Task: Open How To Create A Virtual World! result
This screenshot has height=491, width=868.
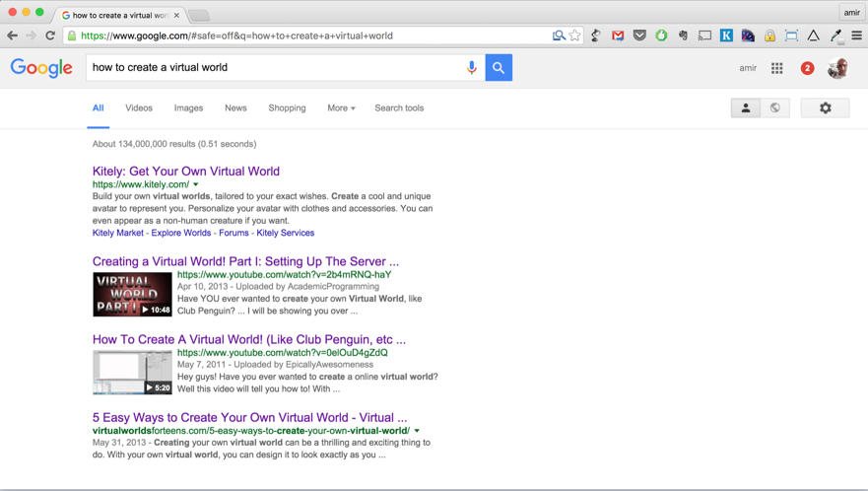Action: click(x=249, y=340)
